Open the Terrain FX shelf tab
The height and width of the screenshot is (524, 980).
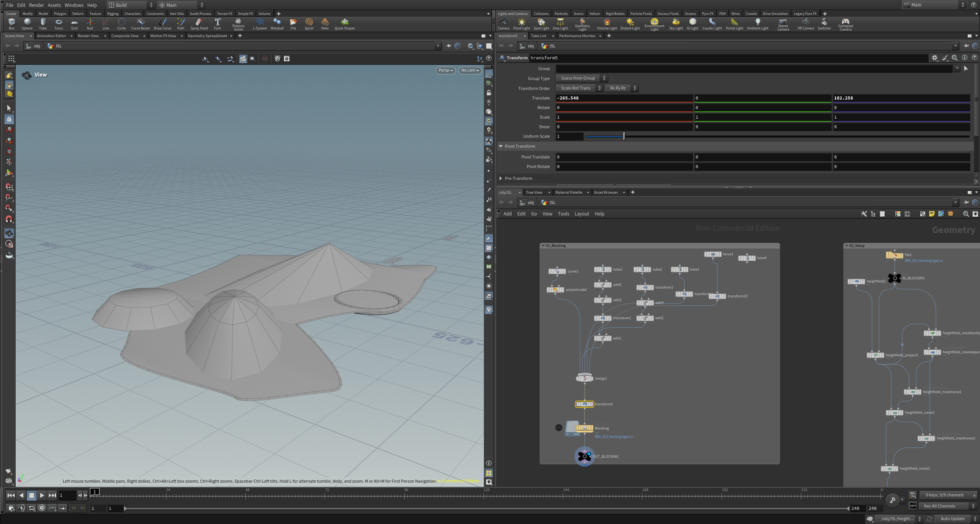tap(224, 14)
